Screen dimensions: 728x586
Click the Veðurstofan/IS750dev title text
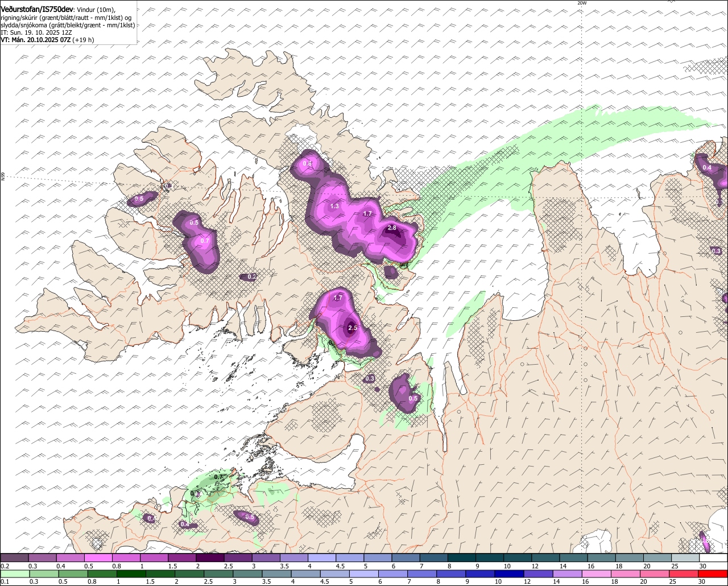[x=37, y=10]
